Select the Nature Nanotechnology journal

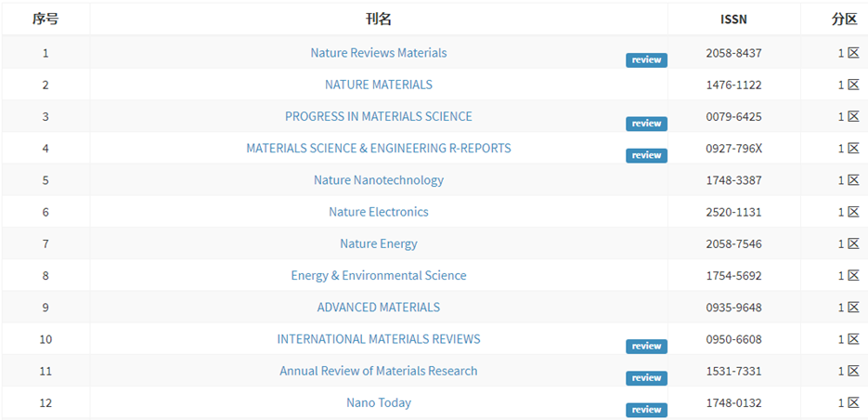coord(379,180)
